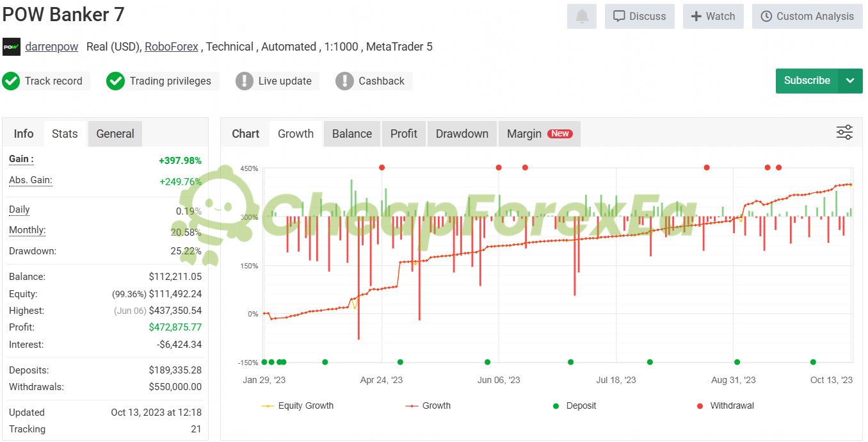
Task: Open Custom Analysis
Action: (807, 16)
